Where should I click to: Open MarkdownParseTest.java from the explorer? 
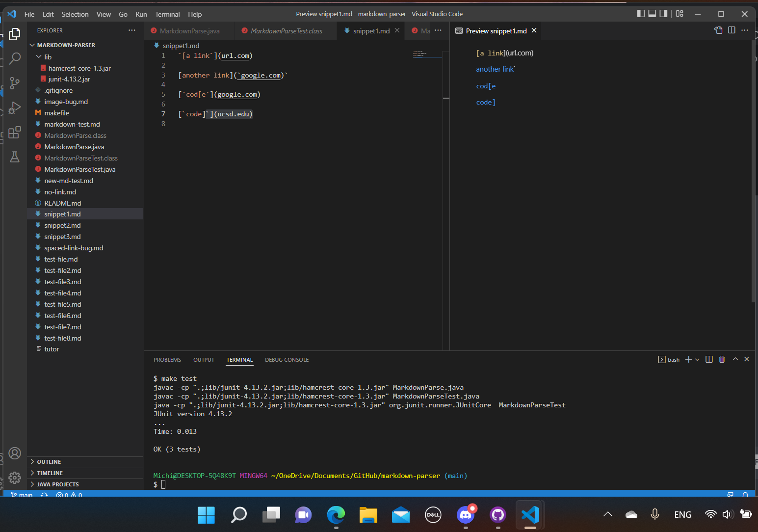pyautogui.click(x=80, y=169)
